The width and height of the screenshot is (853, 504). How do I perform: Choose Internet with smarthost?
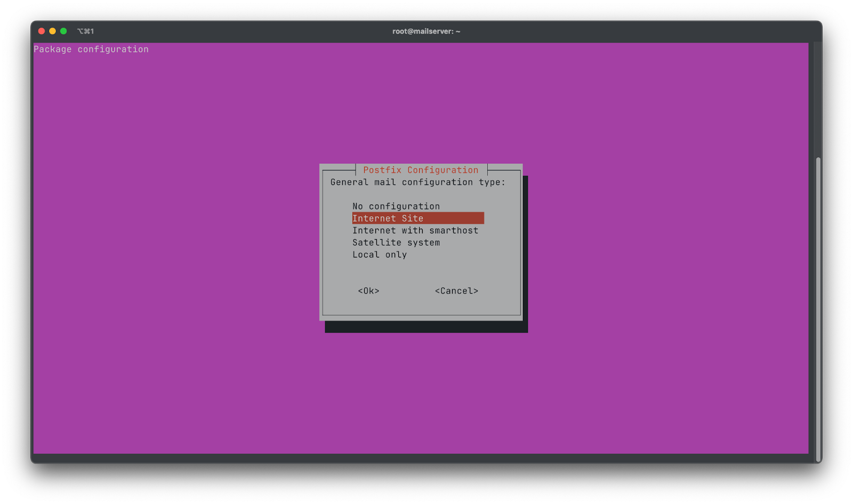click(415, 231)
